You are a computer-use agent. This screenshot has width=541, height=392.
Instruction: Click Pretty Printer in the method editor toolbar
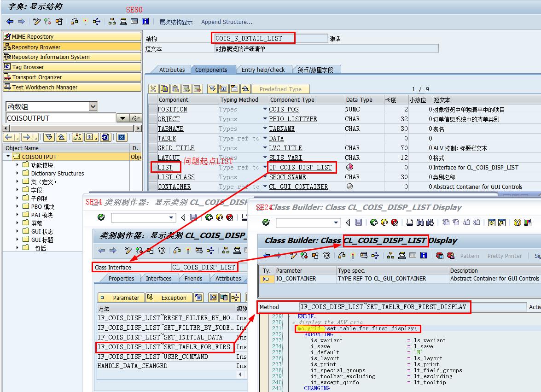pos(505,256)
